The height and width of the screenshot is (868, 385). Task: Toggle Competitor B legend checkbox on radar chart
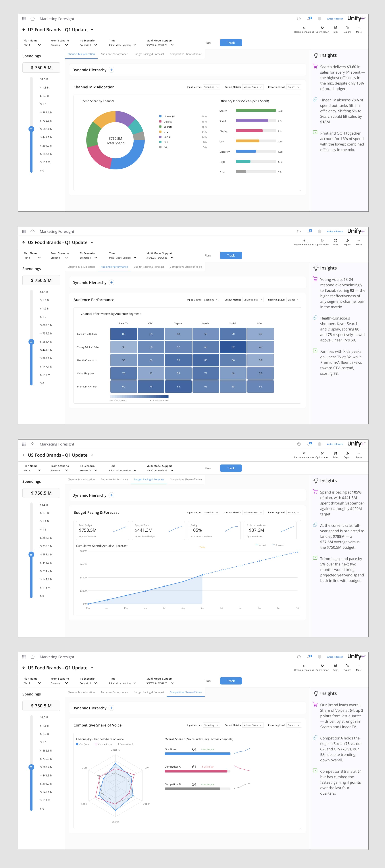tap(118, 744)
